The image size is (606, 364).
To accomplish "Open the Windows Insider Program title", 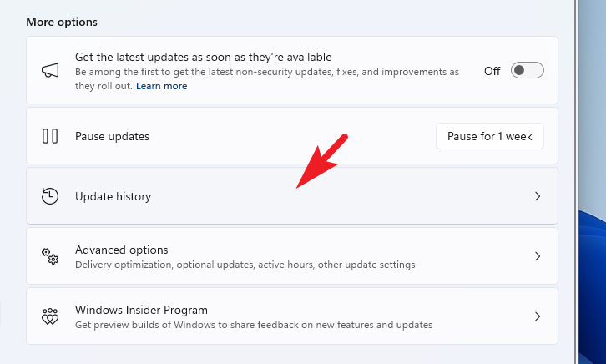I will point(141,310).
